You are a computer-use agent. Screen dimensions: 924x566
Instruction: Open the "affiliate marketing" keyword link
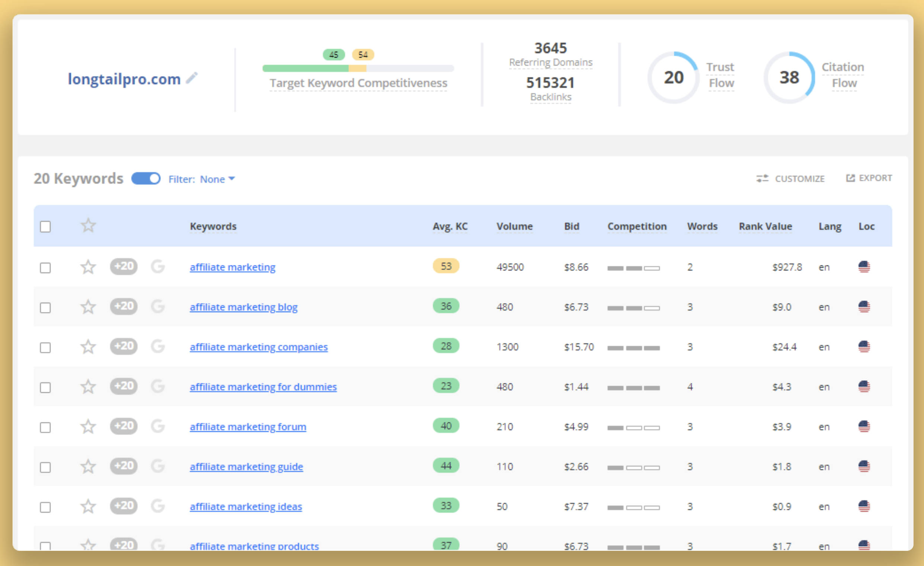[x=232, y=267]
